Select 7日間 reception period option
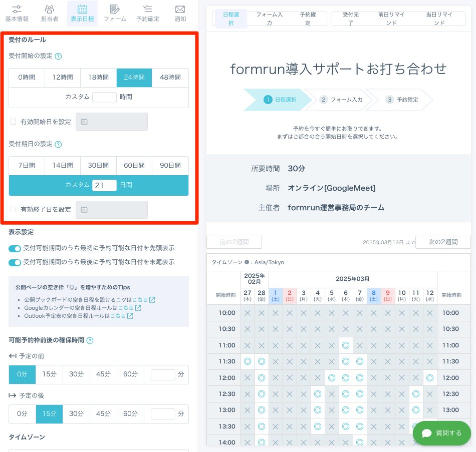476x452 pixels. tap(27, 166)
